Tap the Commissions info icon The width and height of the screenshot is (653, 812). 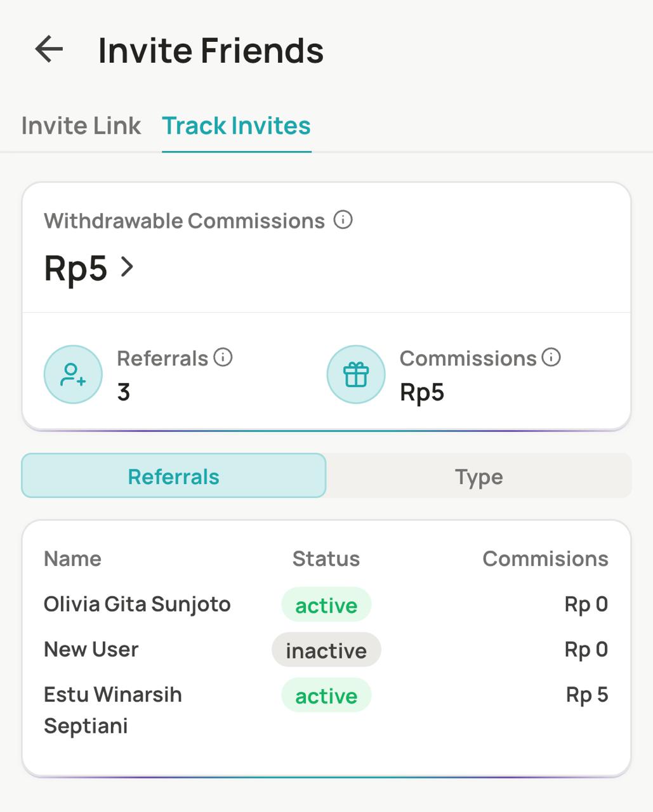(551, 357)
